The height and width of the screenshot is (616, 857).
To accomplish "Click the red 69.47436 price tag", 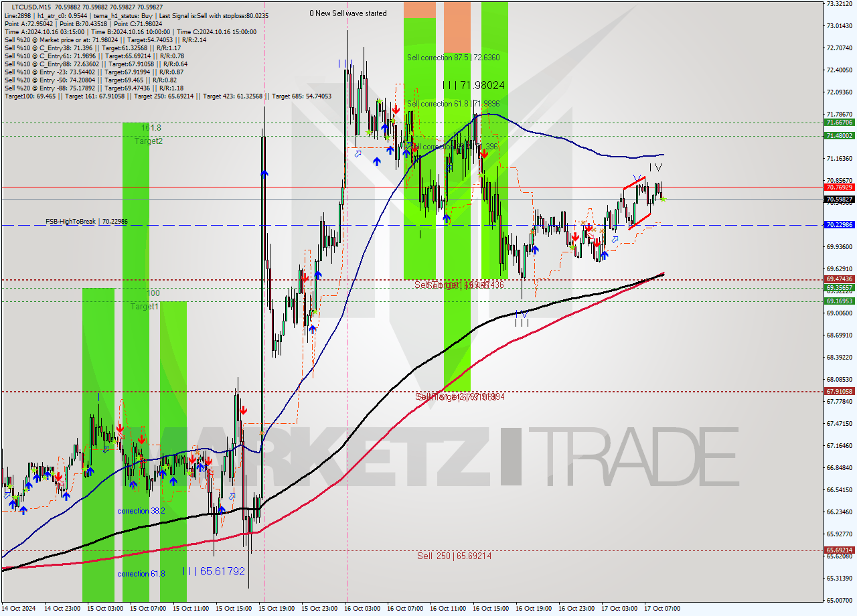I will click(x=840, y=279).
